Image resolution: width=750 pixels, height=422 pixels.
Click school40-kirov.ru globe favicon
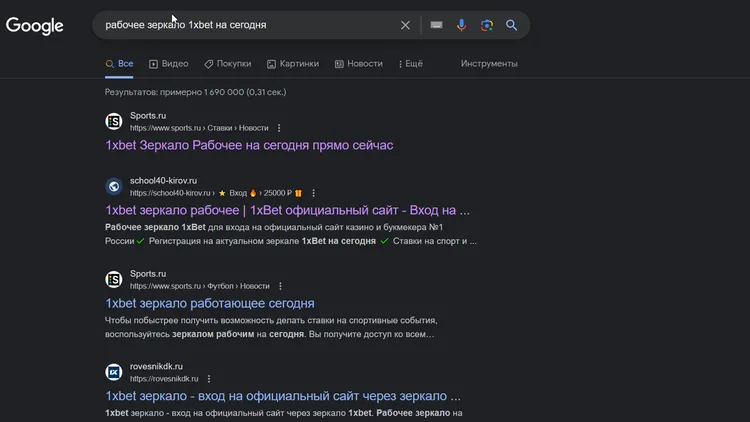click(x=114, y=186)
